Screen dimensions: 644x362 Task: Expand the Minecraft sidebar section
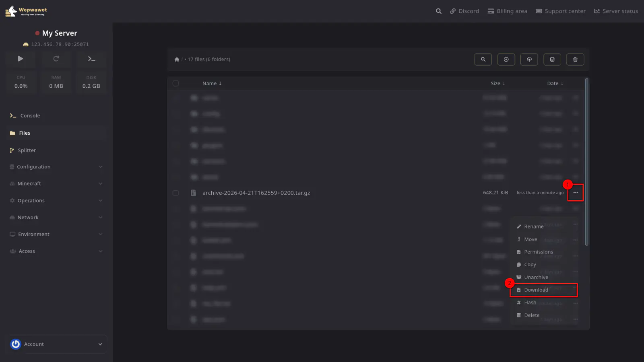(x=56, y=184)
